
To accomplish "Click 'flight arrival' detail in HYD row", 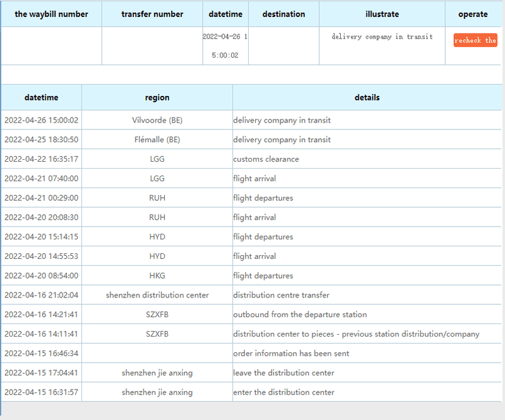I will [x=254, y=256].
